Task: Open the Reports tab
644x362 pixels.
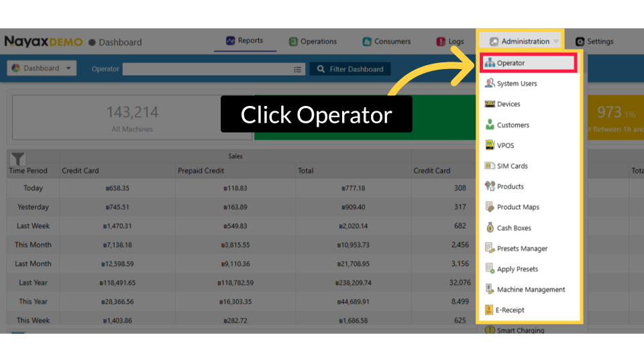Action: 245,41
